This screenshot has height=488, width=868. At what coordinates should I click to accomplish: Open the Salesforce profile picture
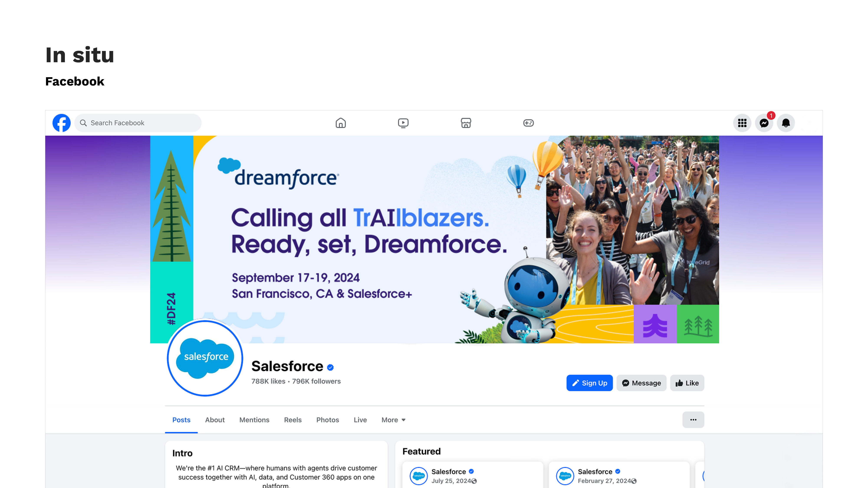(205, 358)
